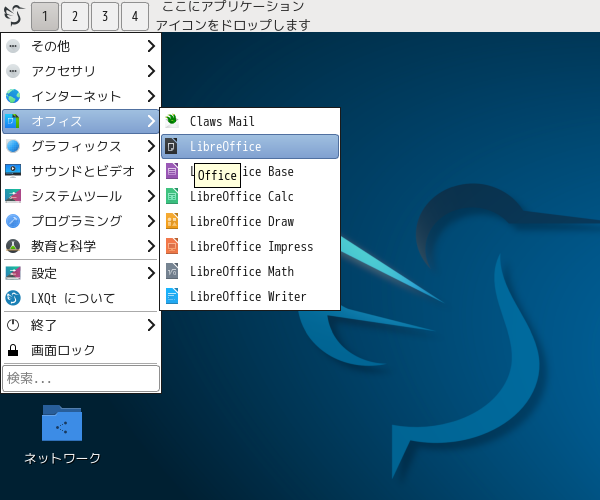Choose LXQt について menu entry

point(81,298)
